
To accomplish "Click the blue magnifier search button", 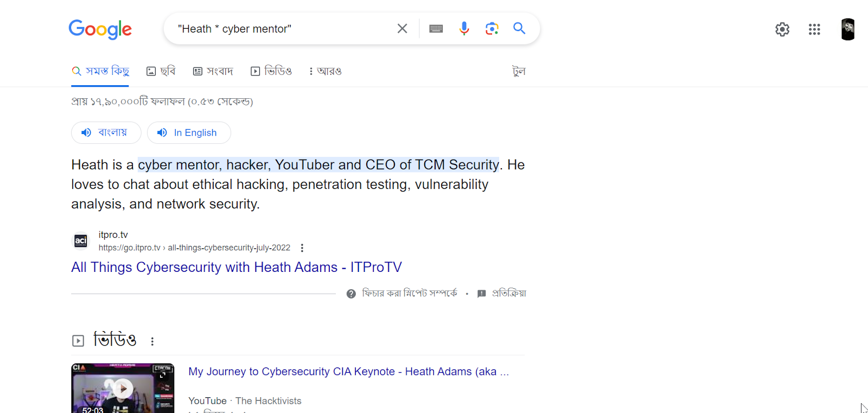I will (519, 28).
